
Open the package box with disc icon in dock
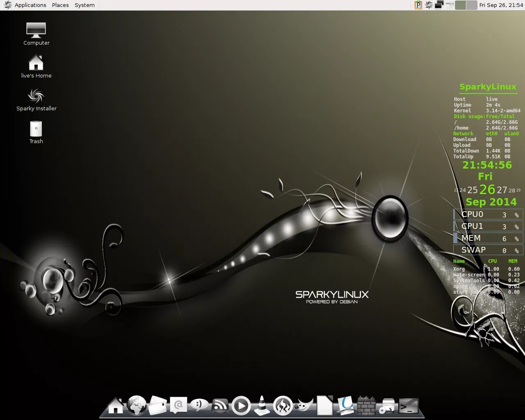(x=387, y=406)
